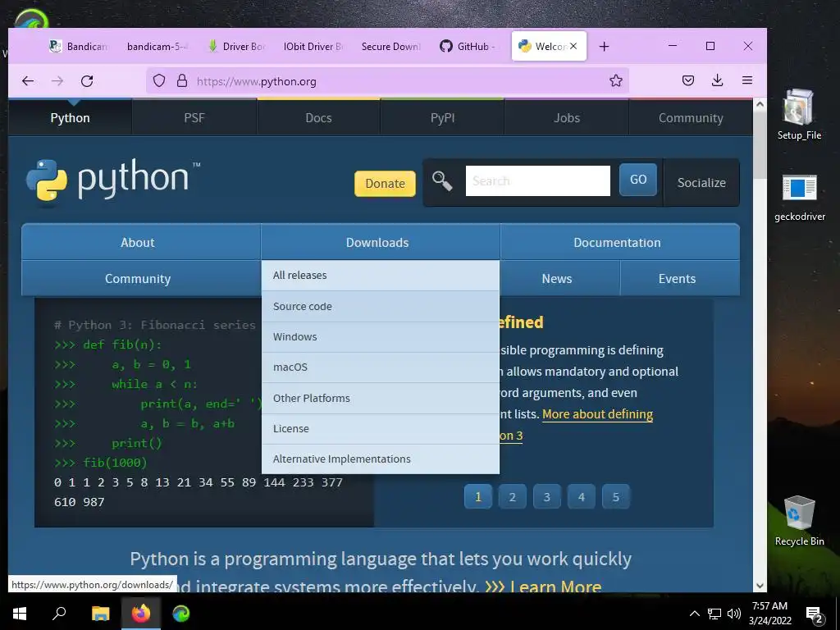
Task: Go to slide 5 of the carousel
Action: tap(615, 496)
